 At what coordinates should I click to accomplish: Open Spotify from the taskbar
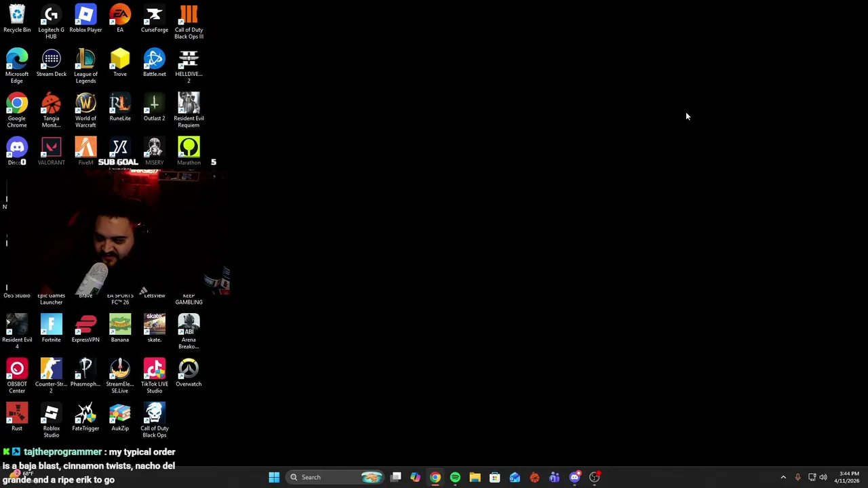pos(455,477)
